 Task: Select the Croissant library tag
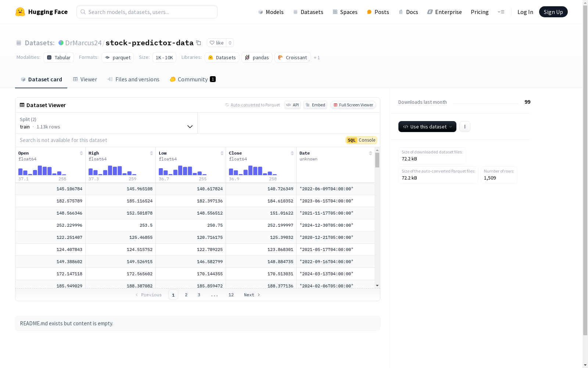[x=293, y=57]
